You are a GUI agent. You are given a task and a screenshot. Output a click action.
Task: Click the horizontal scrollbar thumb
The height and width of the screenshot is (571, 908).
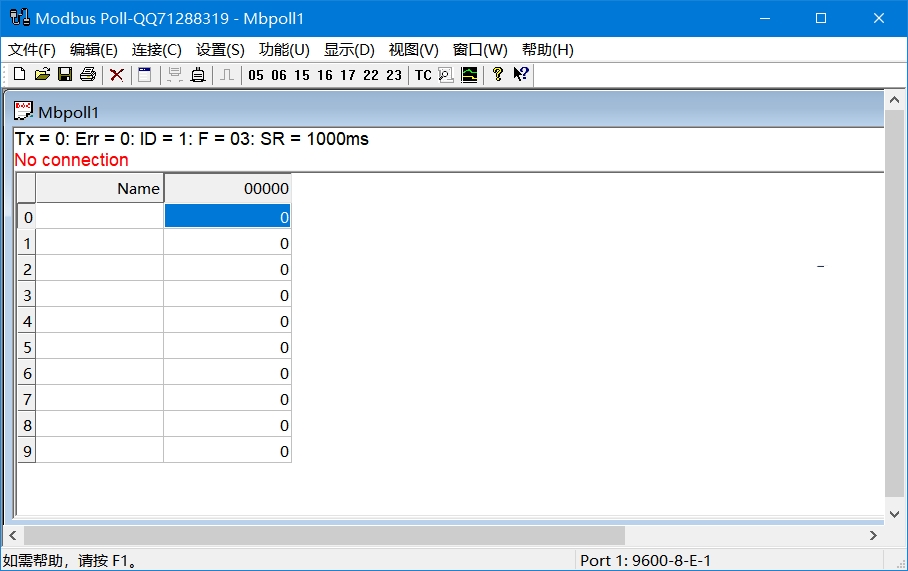coord(324,536)
